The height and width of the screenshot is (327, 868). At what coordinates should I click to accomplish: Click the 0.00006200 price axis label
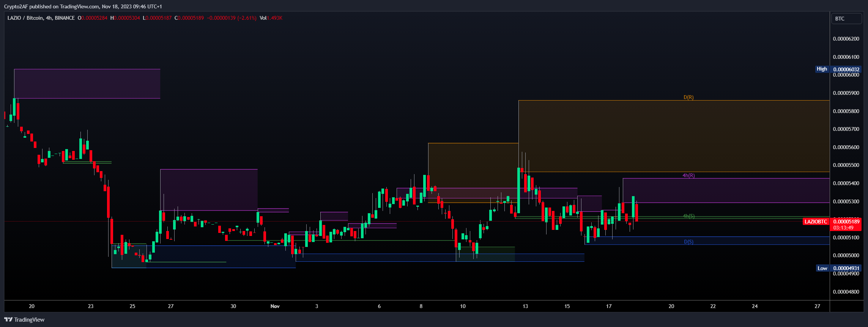[846, 39]
